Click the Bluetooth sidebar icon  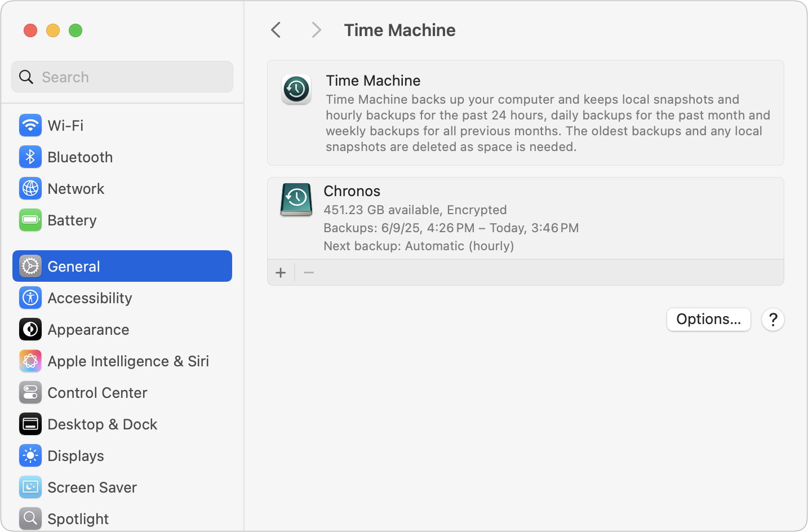(30, 157)
